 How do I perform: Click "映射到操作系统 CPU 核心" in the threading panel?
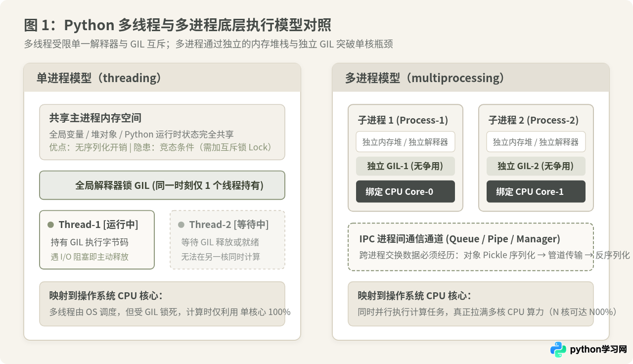(106, 296)
